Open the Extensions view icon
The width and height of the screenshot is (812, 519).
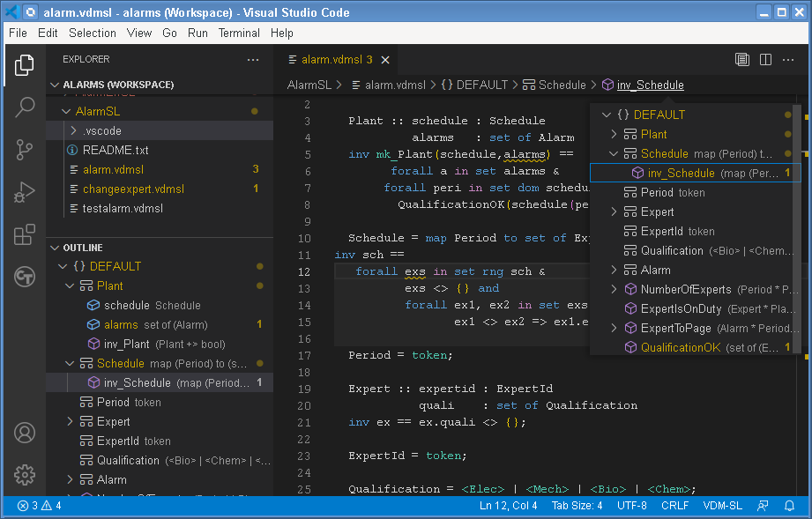click(25, 234)
